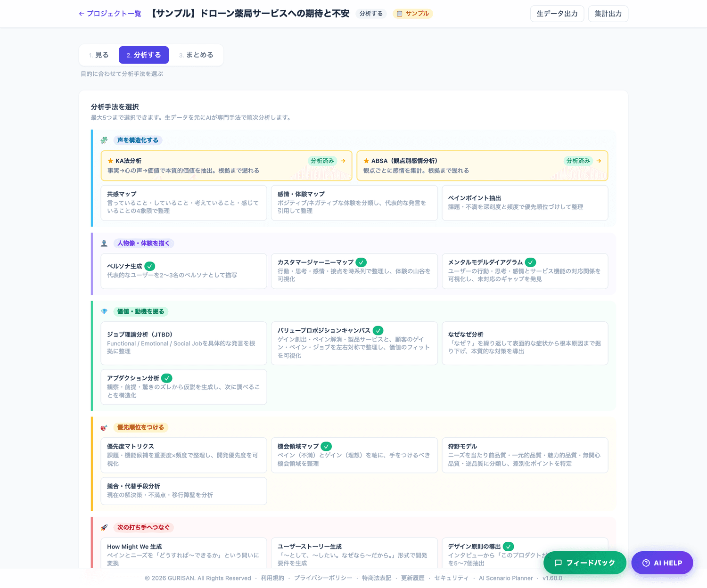Open AI Scenario Planner footer link
Screen dimensions: 707x588
(506, 578)
